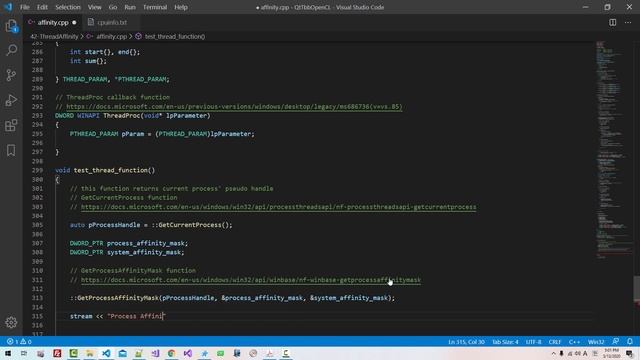Image resolution: width=640 pixels, height=360 pixels.
Task: Switch to Visual Studio Code taskbar icon
Action: (x=106, y=353)
